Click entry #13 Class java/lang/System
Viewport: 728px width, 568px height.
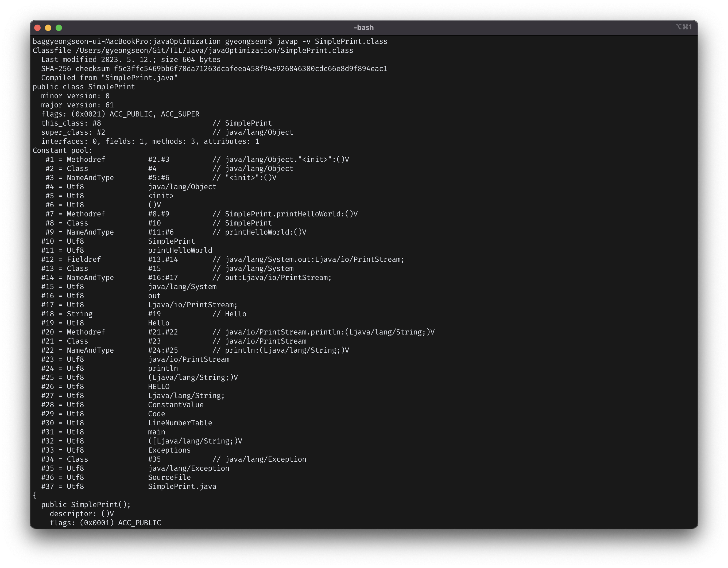click(x=167, y=269)
